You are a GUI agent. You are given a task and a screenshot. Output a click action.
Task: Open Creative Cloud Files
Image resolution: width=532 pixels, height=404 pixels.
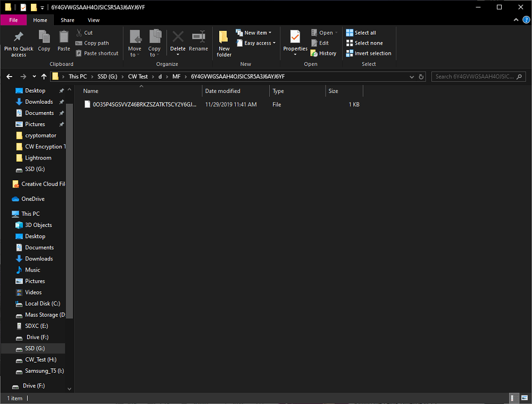click(43, 184)
